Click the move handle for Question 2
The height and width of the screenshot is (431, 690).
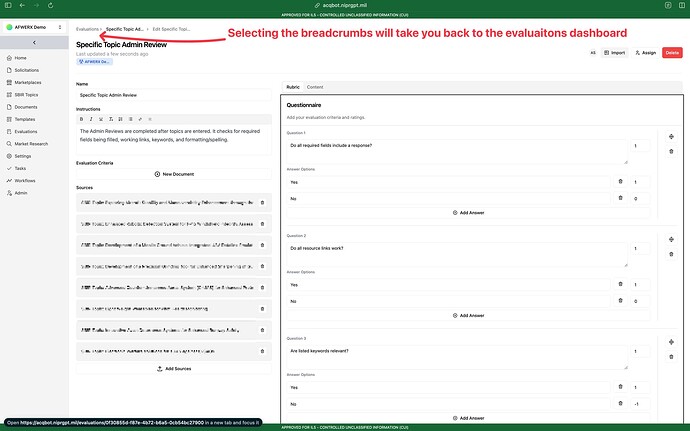[x=671, y=239]
